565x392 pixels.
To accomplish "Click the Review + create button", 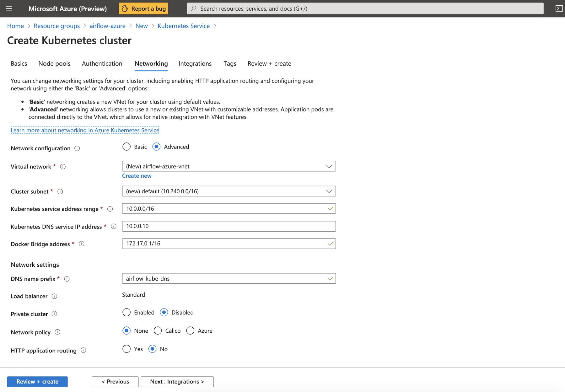I will coord(37,382).
